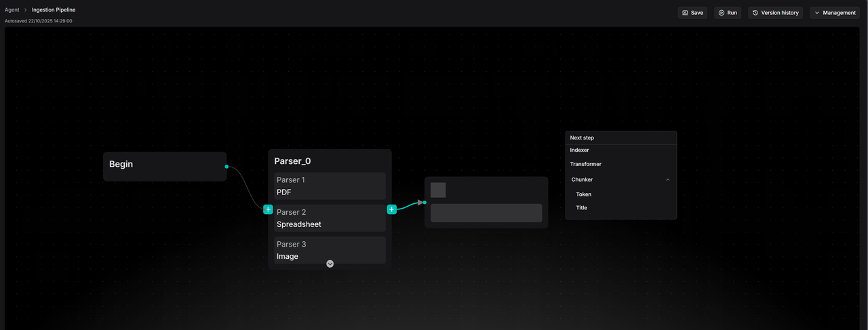868x330 pixels.
Task: Select the Parser 2 Spreadsheet entry
Action: click(x=330, y=218)
